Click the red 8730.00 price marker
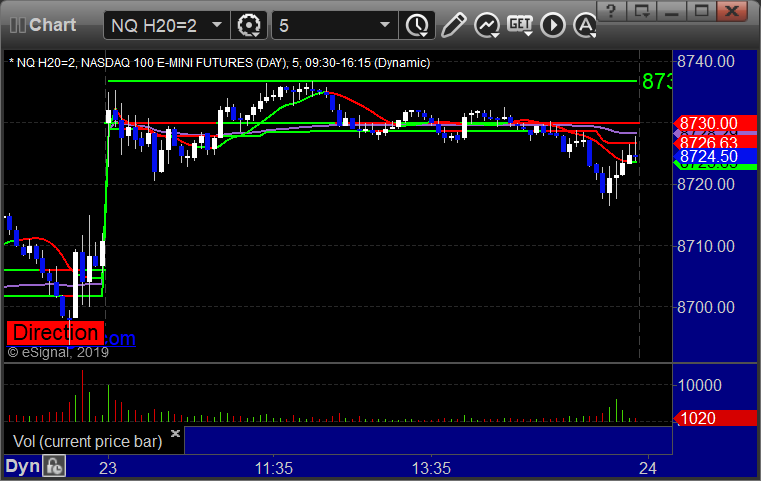This screenshot has height=481, width=761. click(x=708, y=123)
